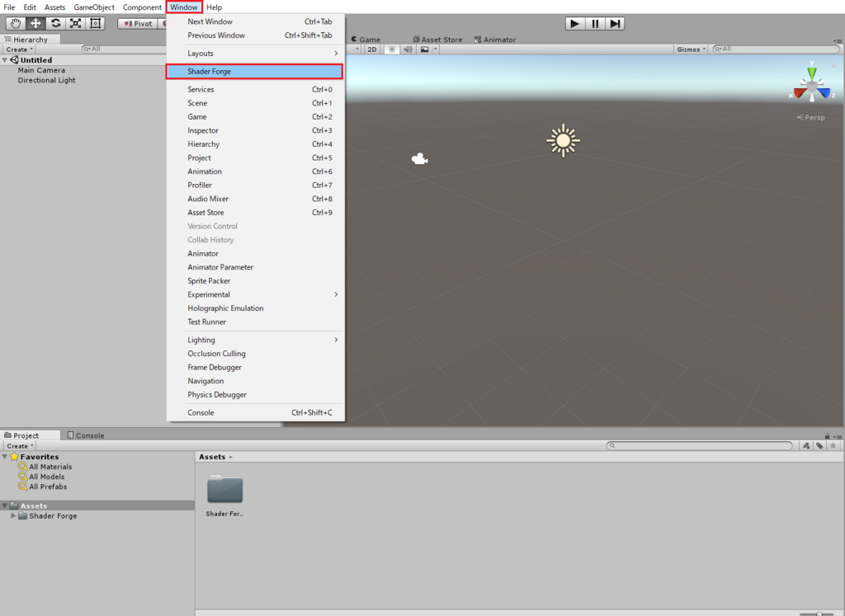This screenshot has width=845, height=616.
Task: Open the Assets menu
Action: click(55, 7)
